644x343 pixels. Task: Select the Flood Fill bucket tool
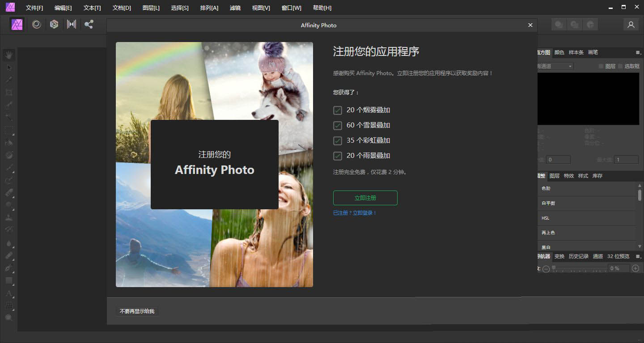(x=9, y=143)
